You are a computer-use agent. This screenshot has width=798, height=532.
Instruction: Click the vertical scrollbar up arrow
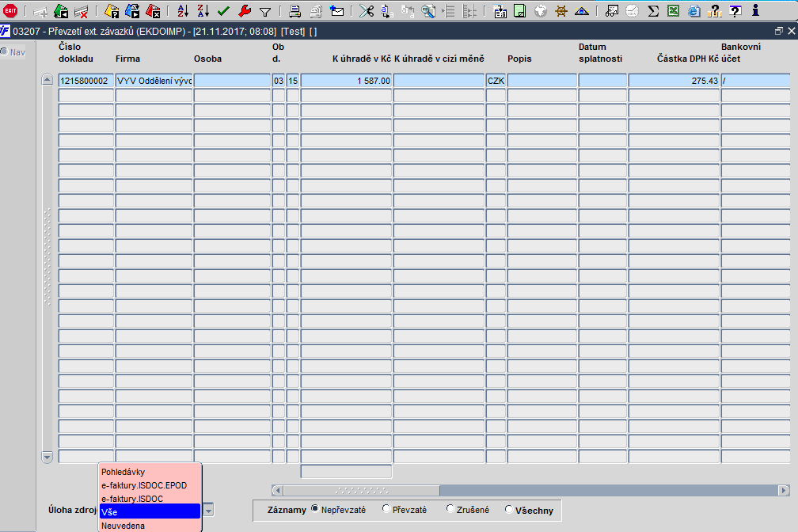pyautogui.click(x=47, y=79)
